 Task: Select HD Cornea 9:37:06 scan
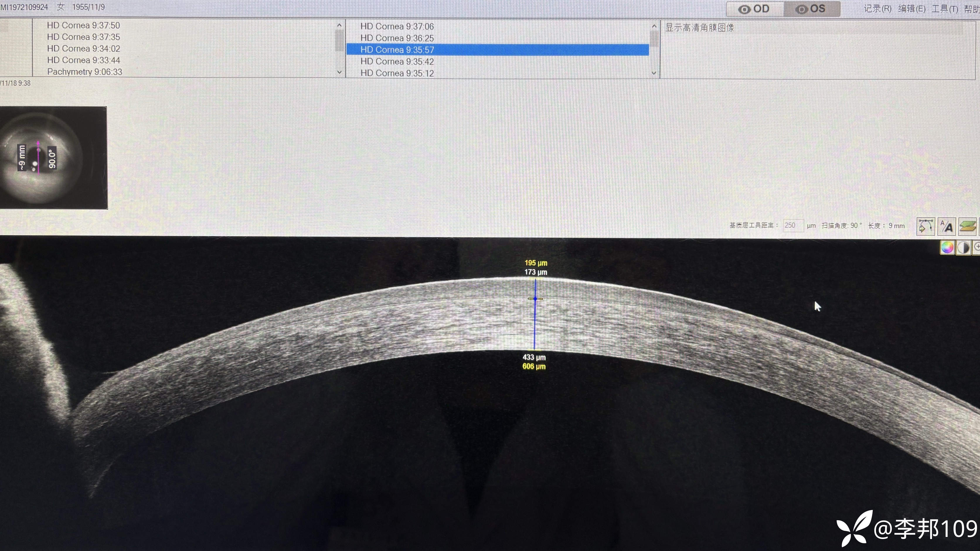click(397, 26)
